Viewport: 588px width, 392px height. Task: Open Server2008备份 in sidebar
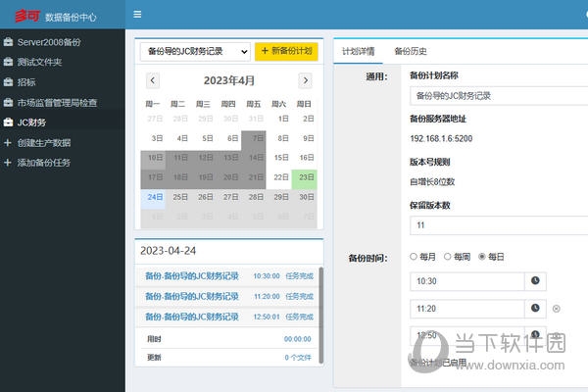49,42
